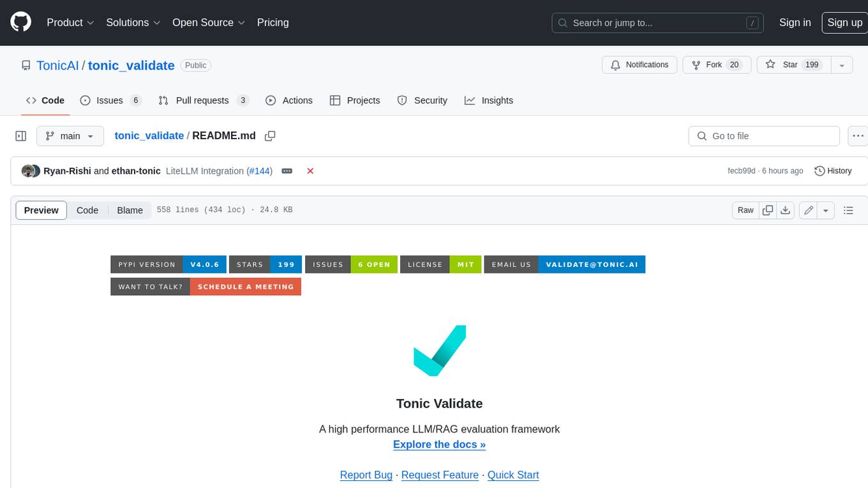Screen dimensions: 868x488
Task: Open the star lists dropdown arrow
Action: [x=842, y=65]
